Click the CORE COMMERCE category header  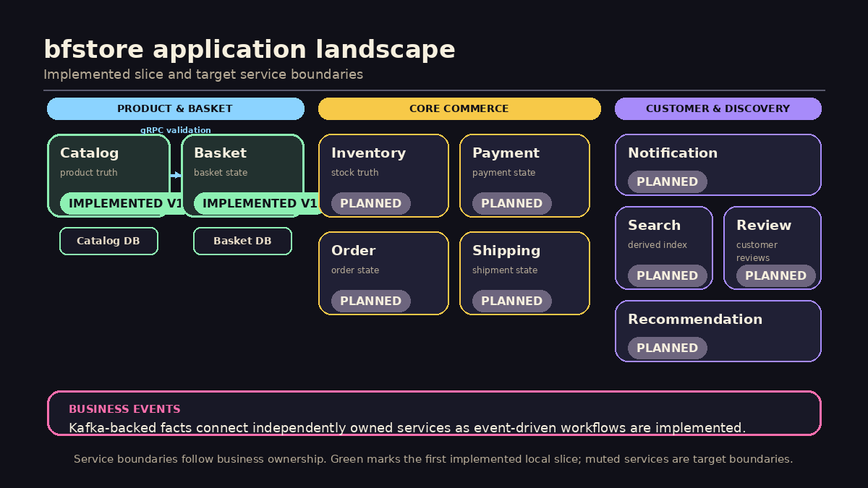[459, 108]
